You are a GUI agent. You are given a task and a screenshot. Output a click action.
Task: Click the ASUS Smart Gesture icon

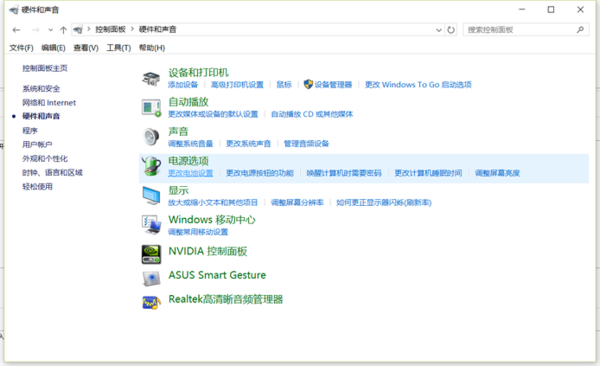[x=151, y=278]
